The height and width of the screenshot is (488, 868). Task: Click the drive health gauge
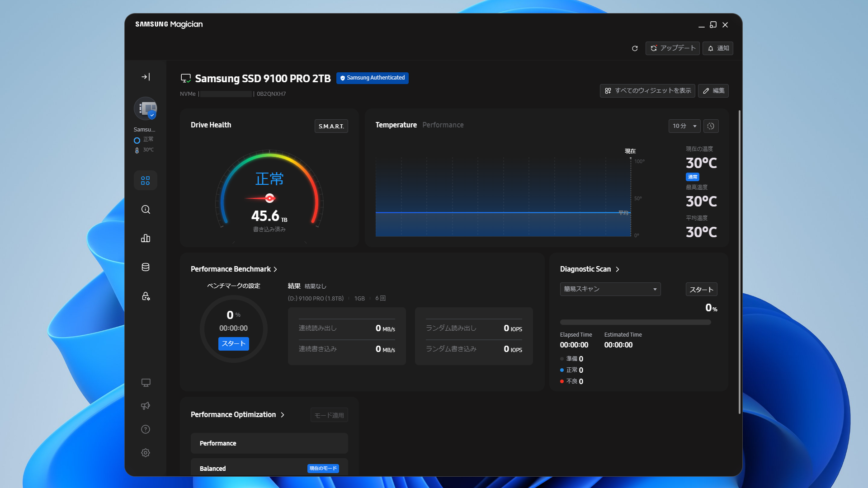(269, 190)
